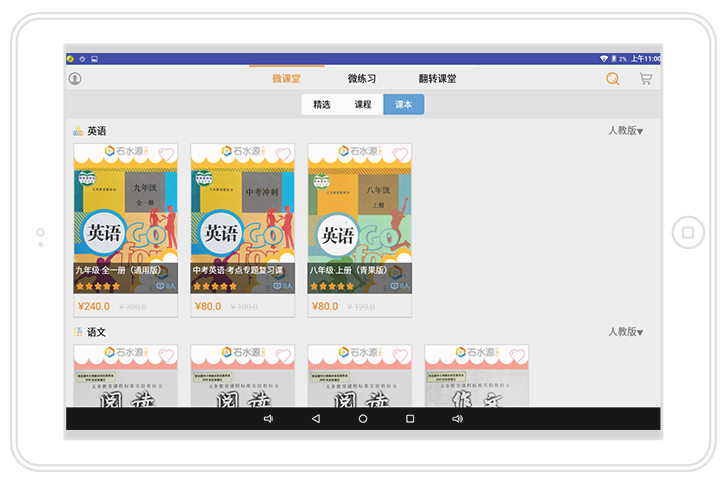Select the 课程 filter button
Image resolution: width=727 pixels, height=484 pixels.
[362, 104]
